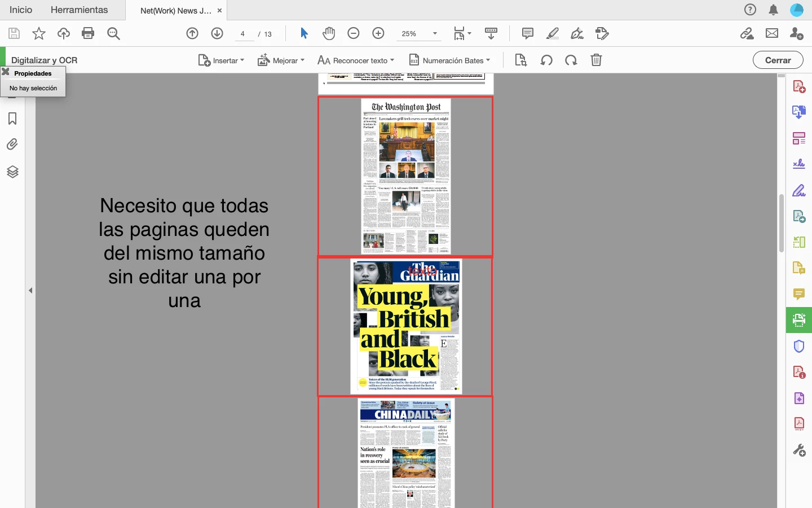Viewport: 812px width, 508px height.
Task: Share a link to the file
Action: [x=747, y=34]
